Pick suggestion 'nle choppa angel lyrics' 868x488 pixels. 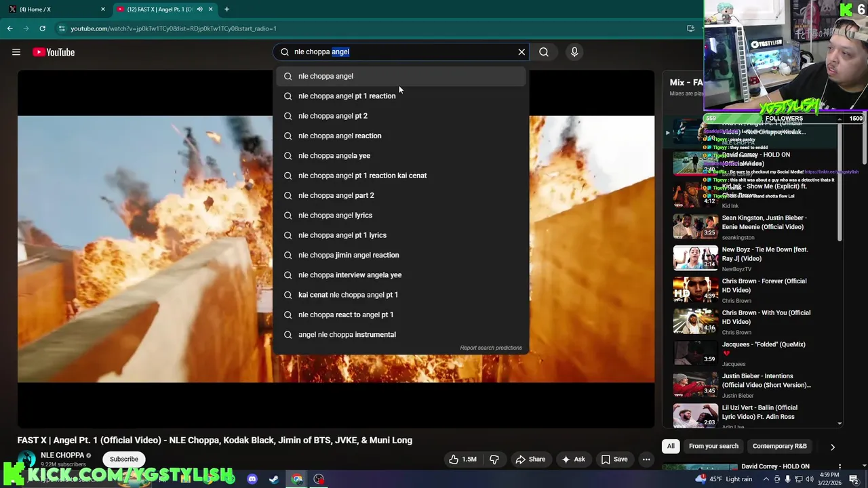401,215
